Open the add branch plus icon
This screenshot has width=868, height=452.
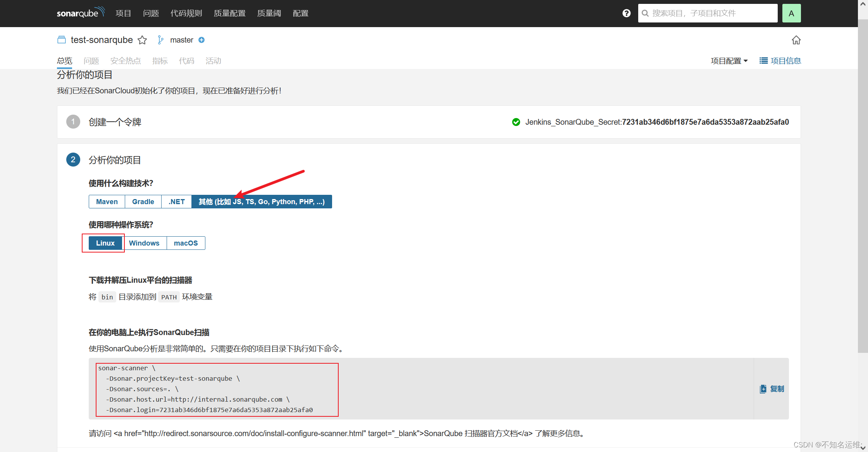pyautogui.click(x=201, y=40)
